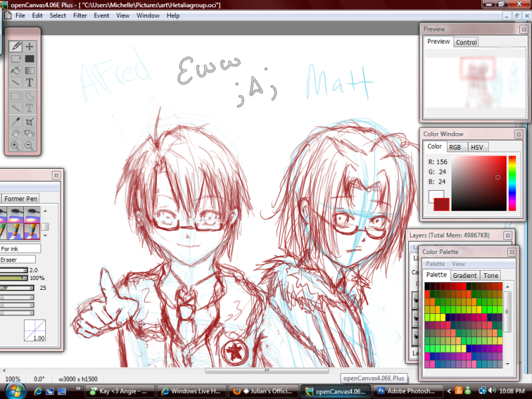This screenshot has width=532, height=399.
Task: Choose the top-right airbrush preset thumbnail
Action: tap(32, 214)
